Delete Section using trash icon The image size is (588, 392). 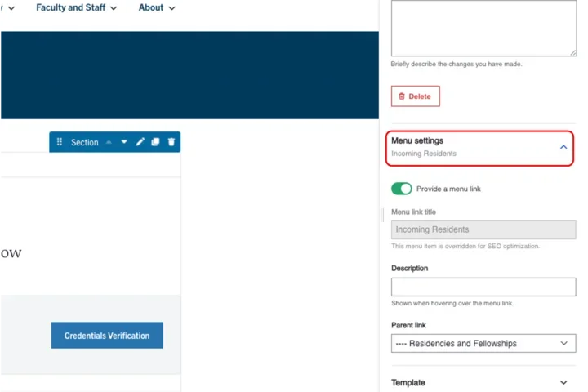[171, 142]
